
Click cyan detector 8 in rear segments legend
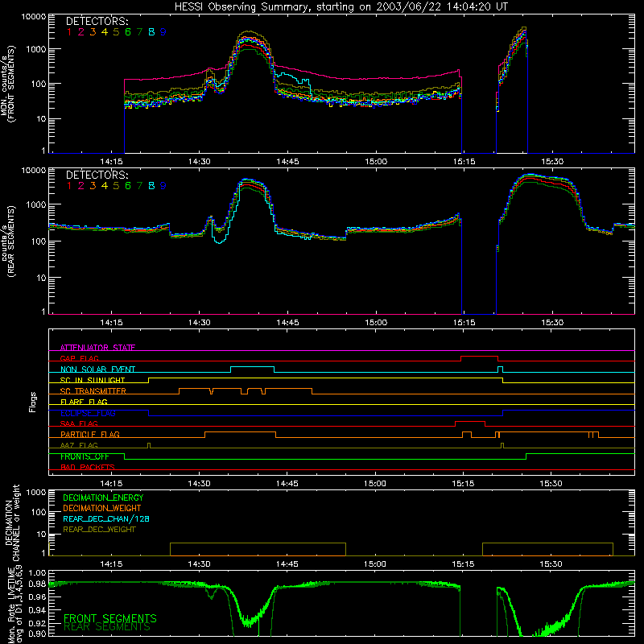(x=151, y=186)
